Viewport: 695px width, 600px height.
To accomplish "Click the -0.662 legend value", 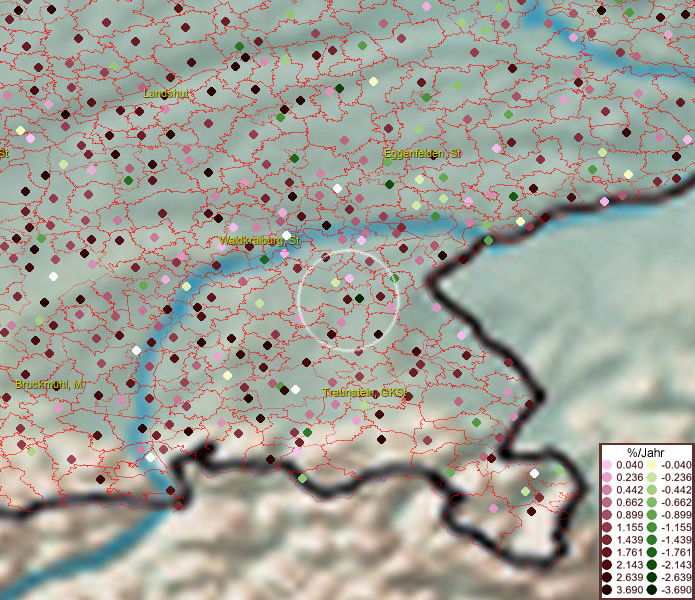I will (x=676, y=503).
